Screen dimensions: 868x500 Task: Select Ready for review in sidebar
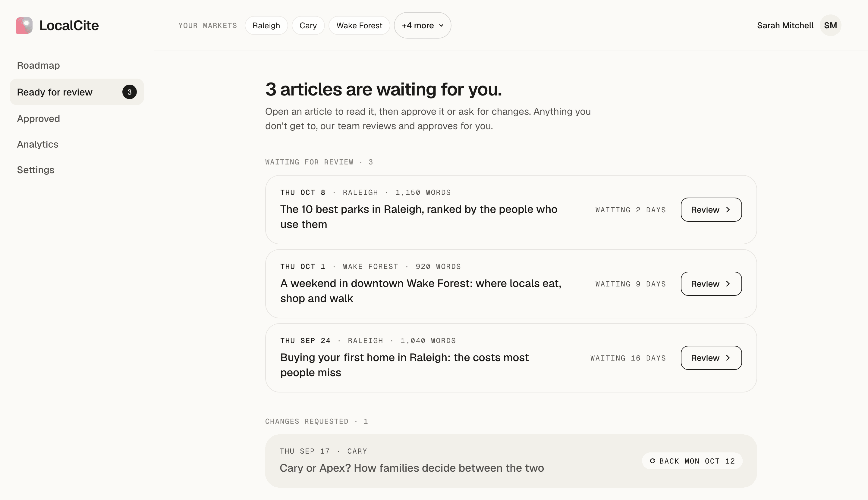point(77,92)
